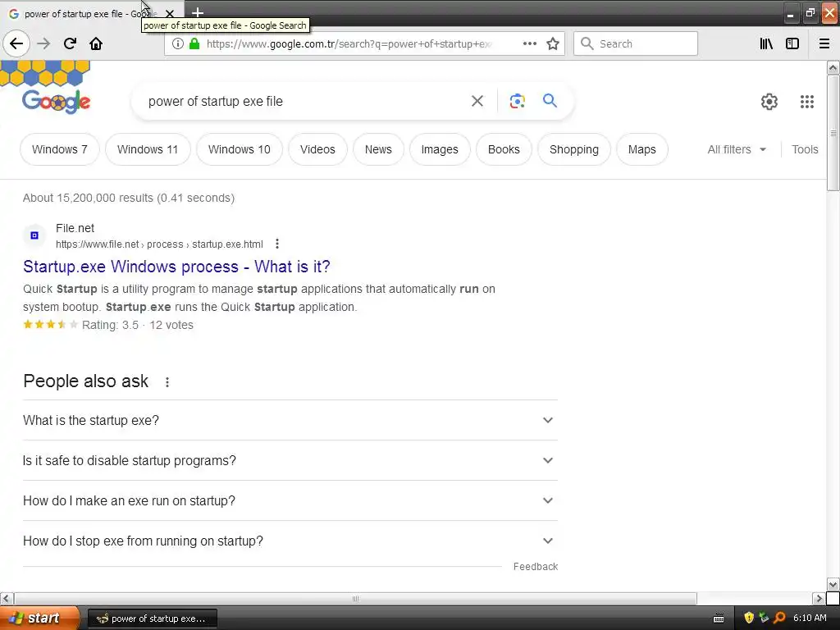
Task: Click the 6:10 AM system clock
Action: pos(810,618)
